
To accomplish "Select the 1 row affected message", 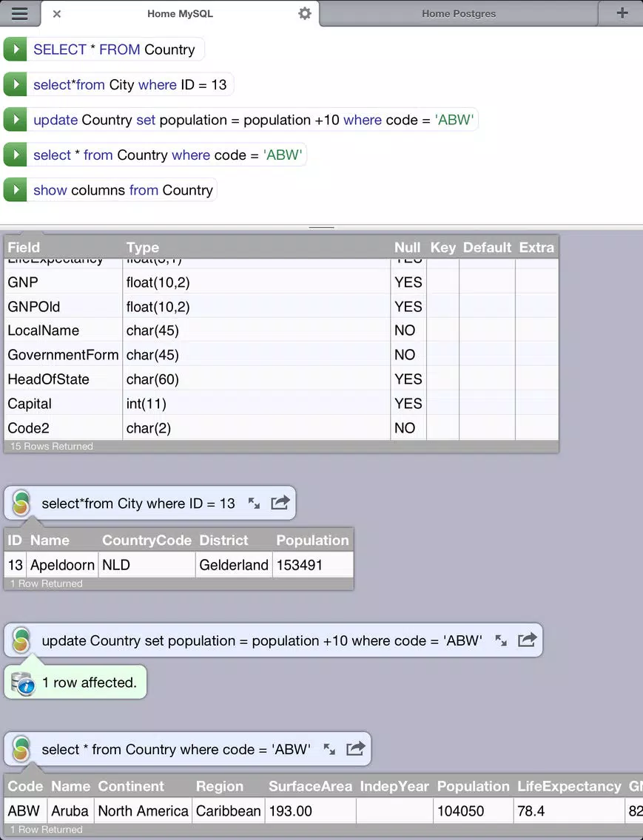I will click(x=75, y=682).
